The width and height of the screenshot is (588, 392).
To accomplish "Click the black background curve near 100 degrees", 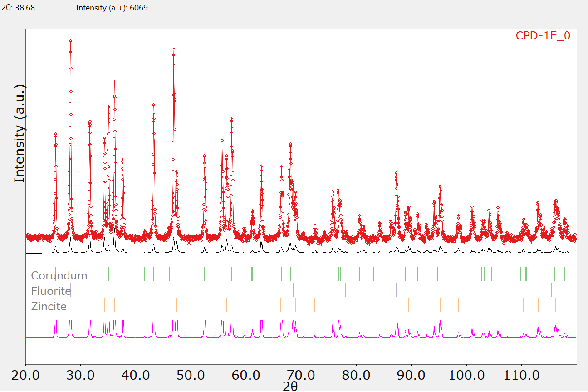I will pyautogui.click(x=466, y=252).
